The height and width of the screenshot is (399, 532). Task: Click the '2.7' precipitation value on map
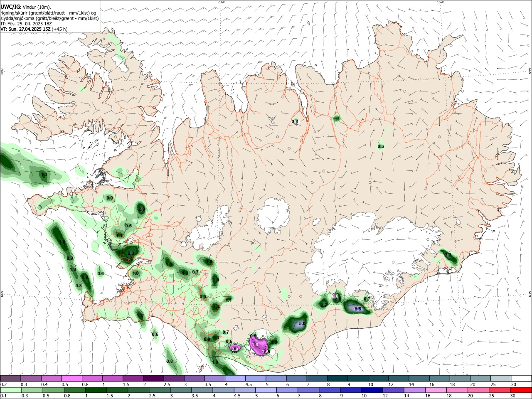tap(324, 305)
